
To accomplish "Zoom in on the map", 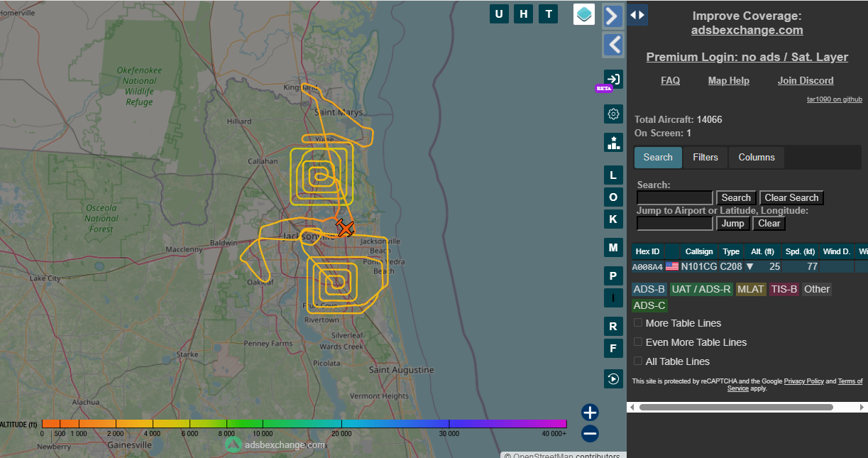I will [x=590, y=413].
